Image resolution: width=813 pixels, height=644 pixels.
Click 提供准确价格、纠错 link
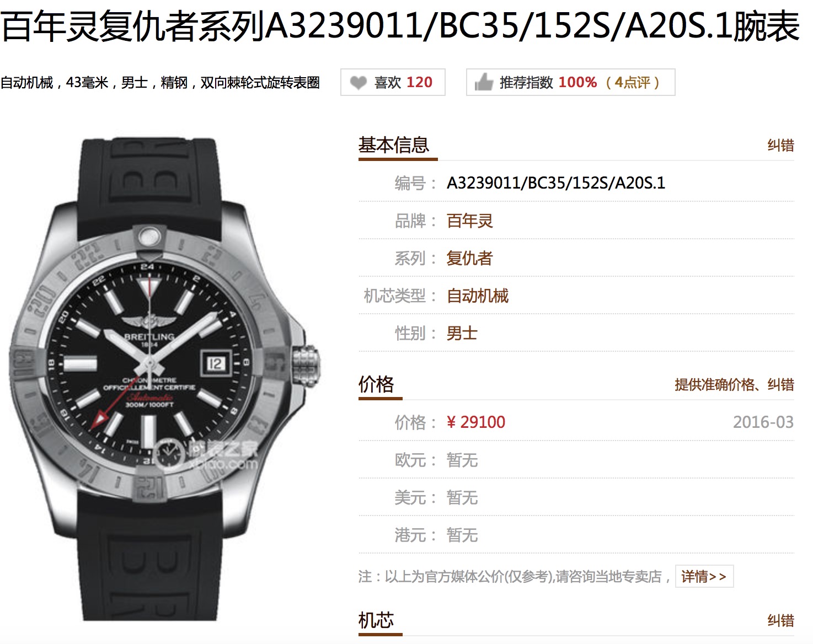tap(734, 384)
